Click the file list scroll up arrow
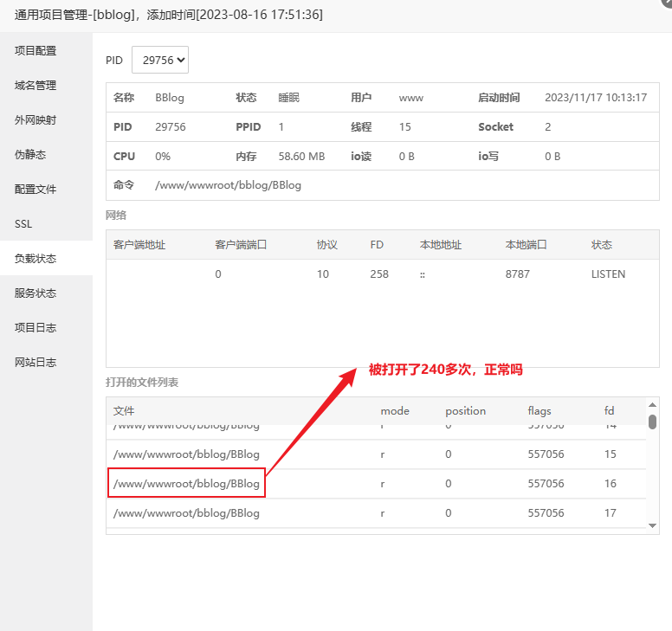Image resolution: width=672 pixels, height=631 pixels. click(x=652, y=405)
